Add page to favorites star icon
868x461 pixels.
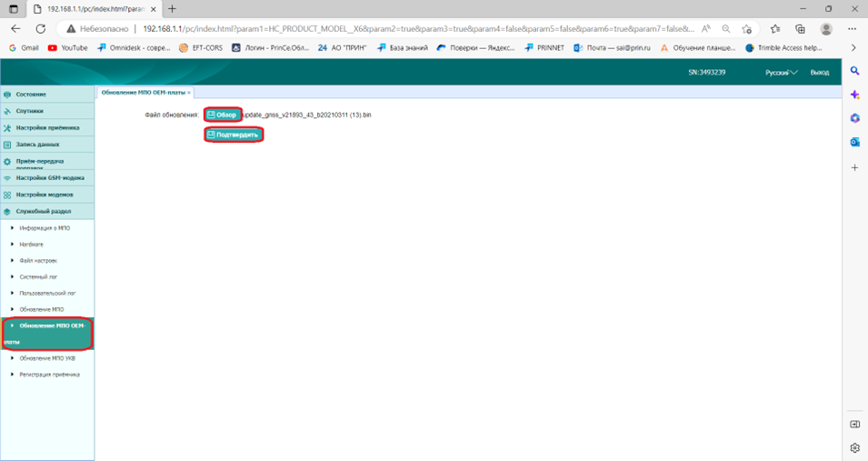(747, 29)
